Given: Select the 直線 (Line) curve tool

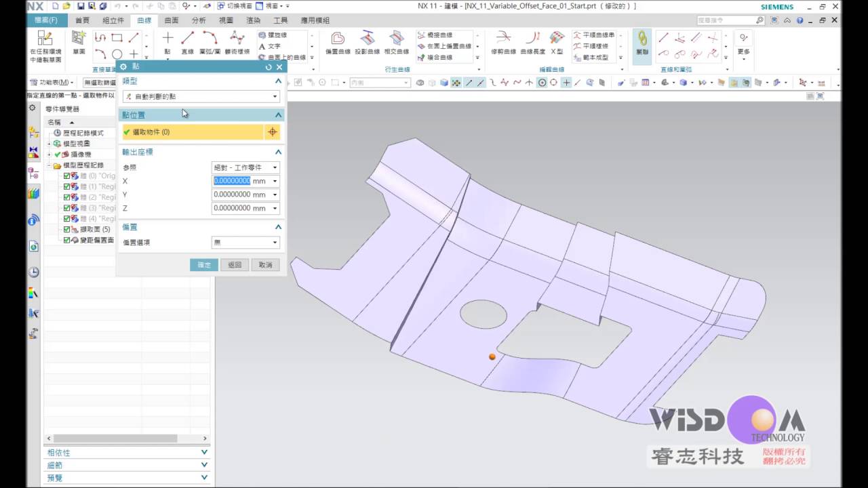Looking at the screenshot, I should 188,42.
